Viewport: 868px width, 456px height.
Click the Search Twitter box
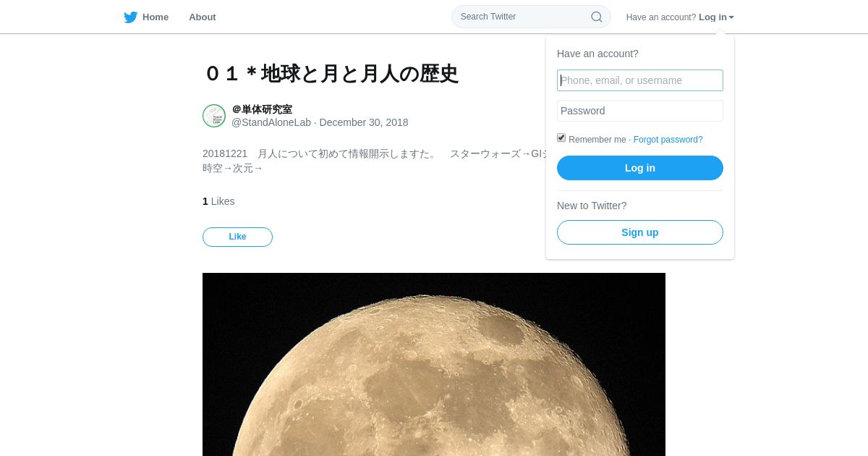coord(532,17)
